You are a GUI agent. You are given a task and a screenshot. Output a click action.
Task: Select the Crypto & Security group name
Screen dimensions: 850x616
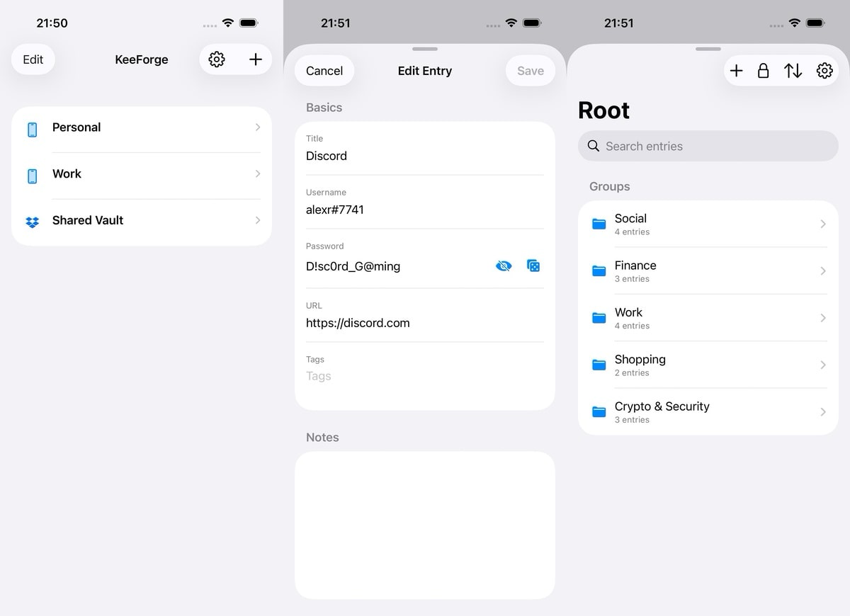point(662,406)
